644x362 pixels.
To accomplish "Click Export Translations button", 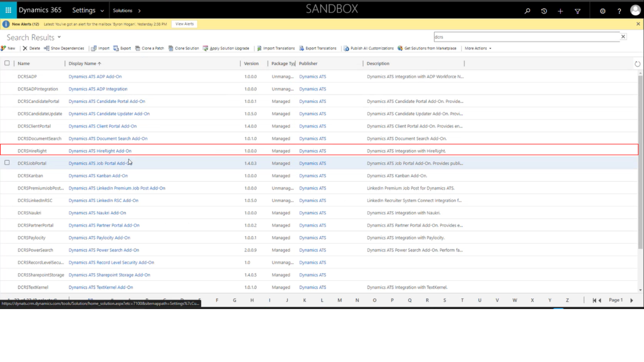I will (318, 48).
